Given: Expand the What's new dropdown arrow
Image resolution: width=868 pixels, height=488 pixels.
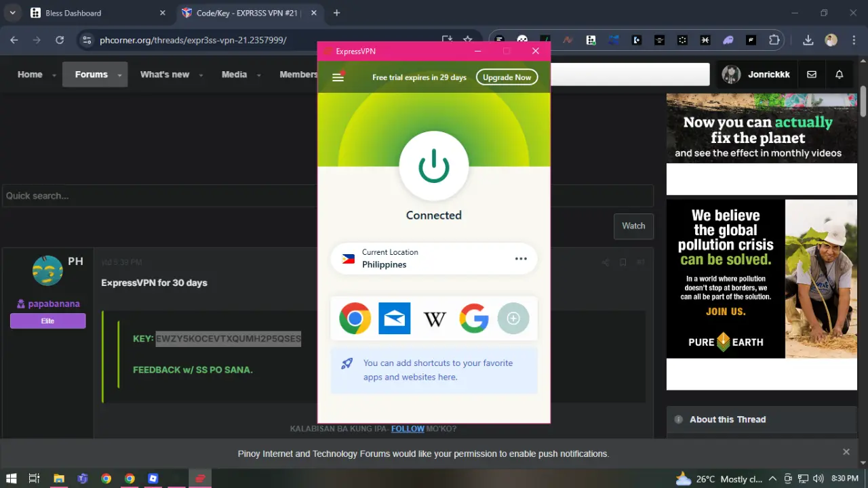Looking at the screenshot, I should [x=201, y=75].
